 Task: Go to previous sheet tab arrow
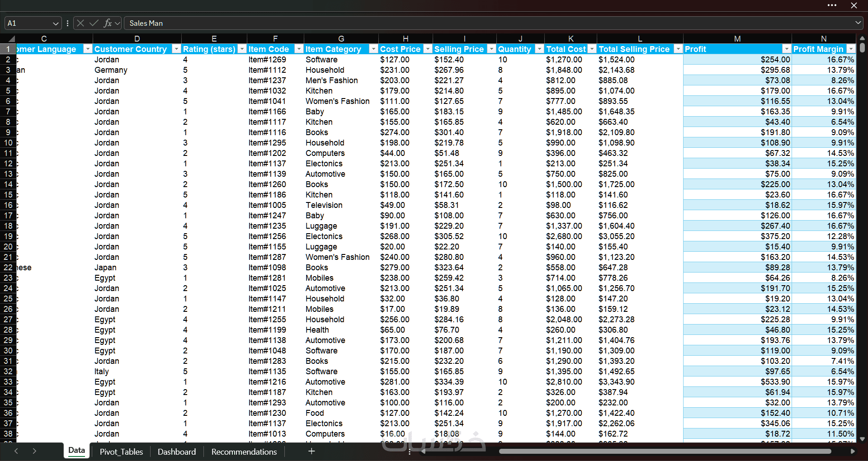coord(16,451)
